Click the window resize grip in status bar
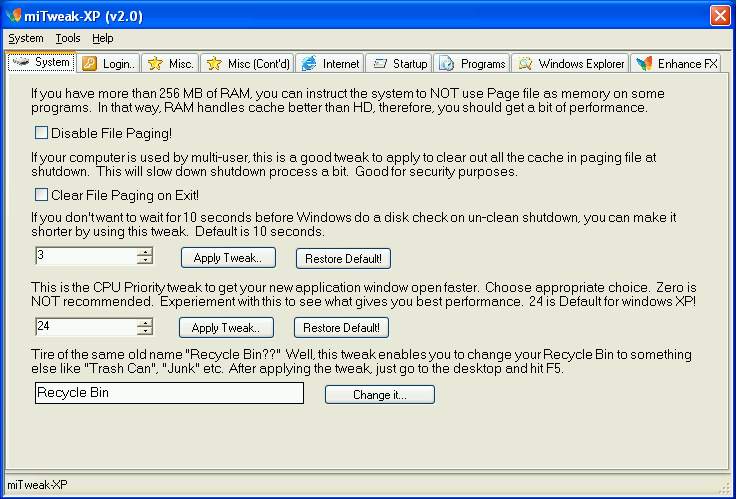Screen dimensions: 737x499 click(x=726, y=487)
